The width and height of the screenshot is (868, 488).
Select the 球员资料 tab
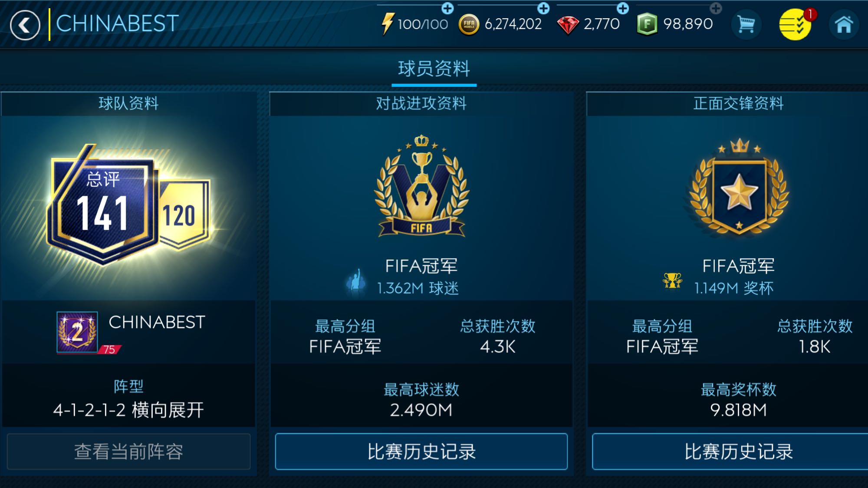pos(434,69)
